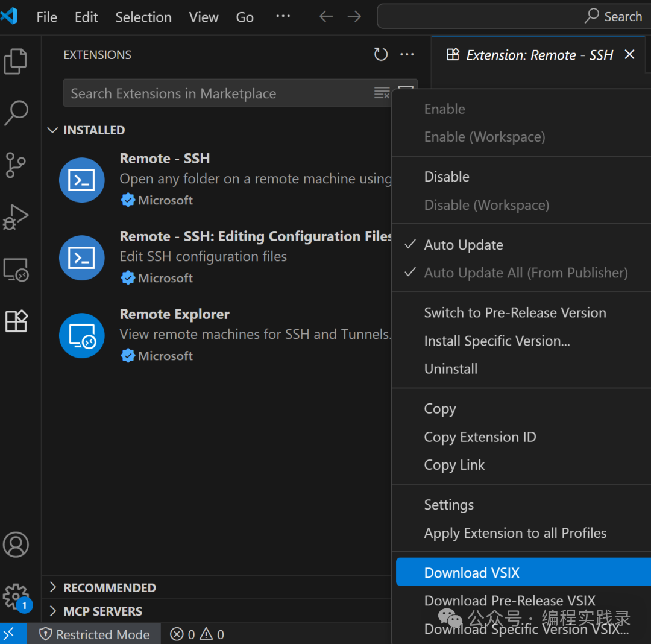
Task: Open the Explorer view in the activity bar
Action: click(16, 60)
